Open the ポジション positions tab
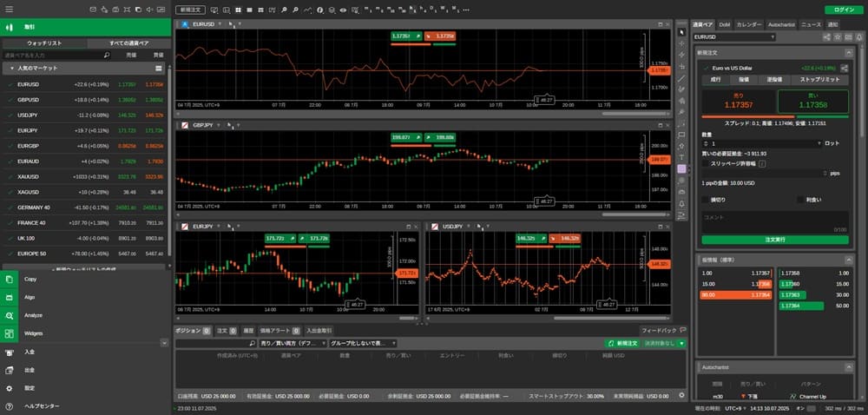This screenshot has height=415, width=868. (193, 330)
